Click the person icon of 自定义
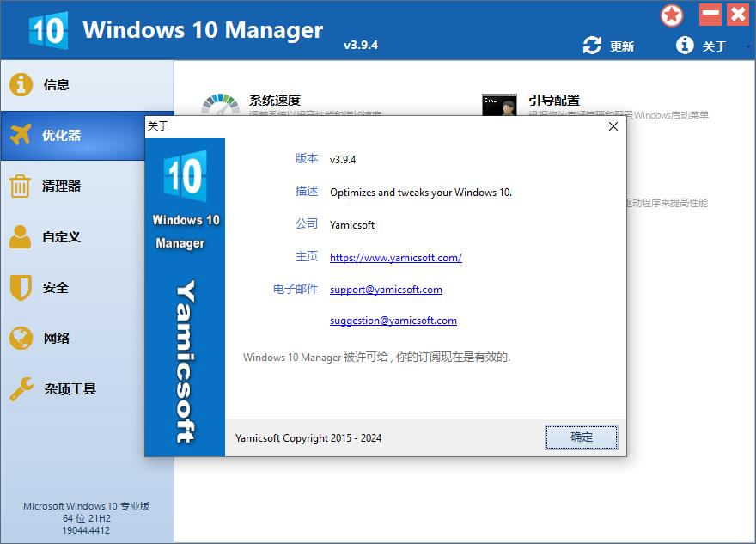The width and height of the screenshot is (756, 544). (21, 237)
